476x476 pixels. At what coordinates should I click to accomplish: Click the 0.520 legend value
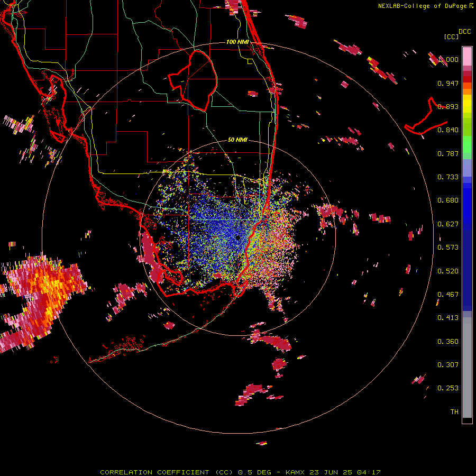[448, 271]
